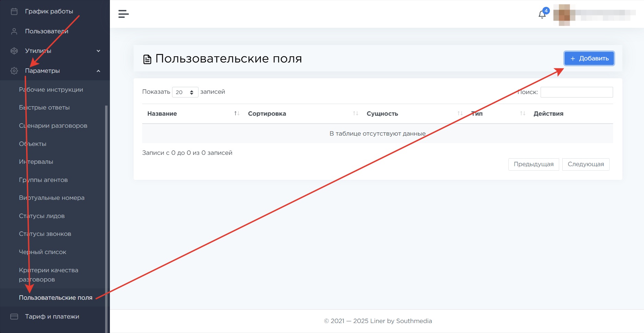Click the Следующая pagination button

coord(586,164)
